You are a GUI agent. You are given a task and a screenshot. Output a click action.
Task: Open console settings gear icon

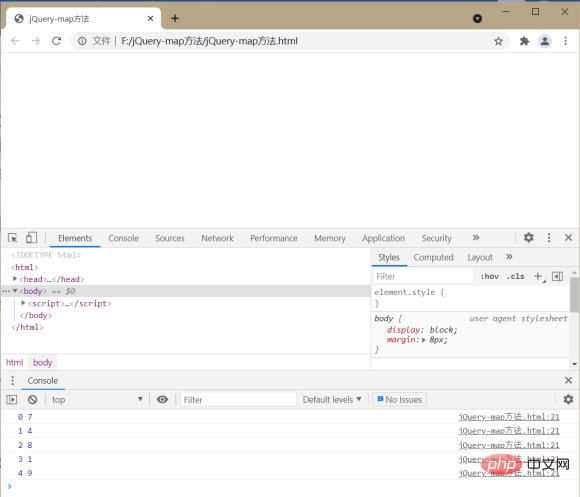(x=568, y=399)
